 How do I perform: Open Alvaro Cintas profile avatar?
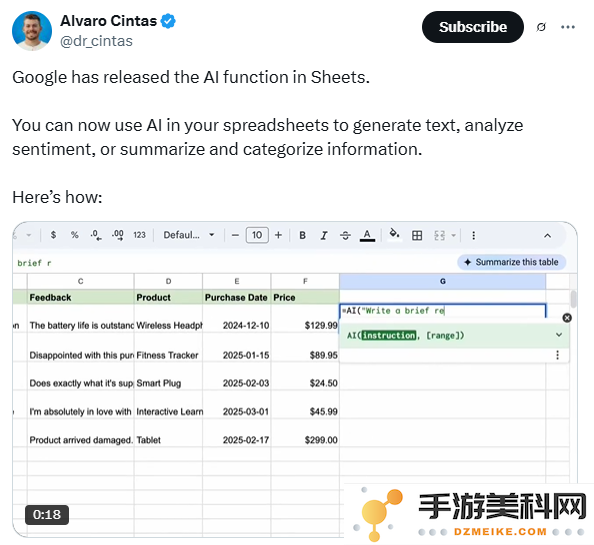32,31
